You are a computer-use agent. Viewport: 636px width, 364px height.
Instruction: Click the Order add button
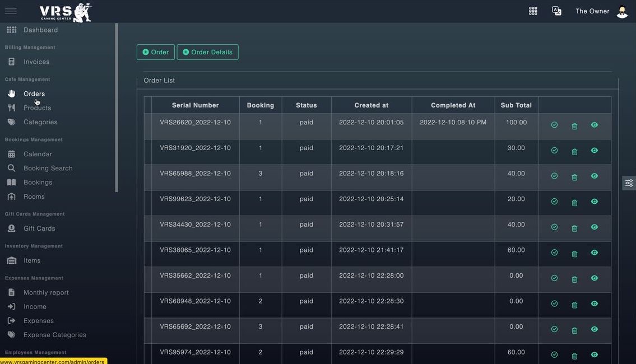(x=156, y=52)
